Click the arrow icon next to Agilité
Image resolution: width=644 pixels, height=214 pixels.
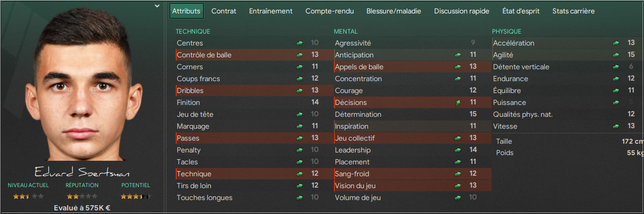[x=616, y=55]
